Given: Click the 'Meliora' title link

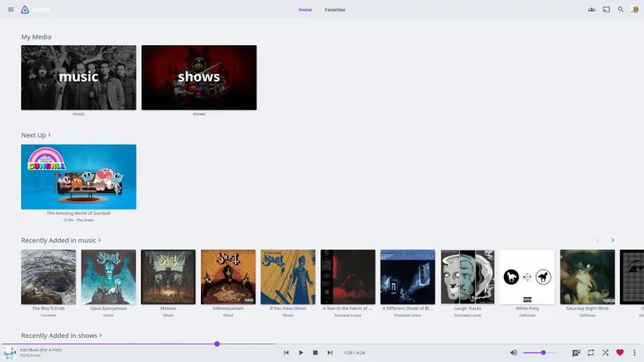Looking at the screenshot, I should coord(168,308).
